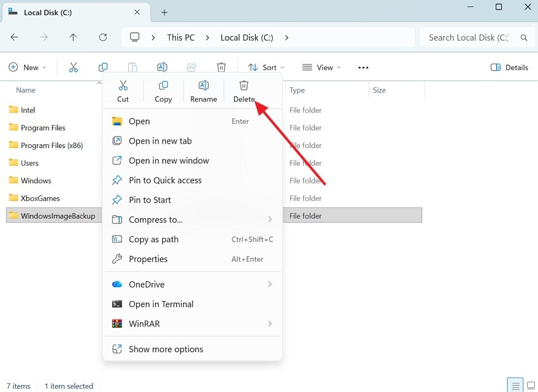538x392 pixels.
Task: Click the Windows folder icon
Action: click(13, 180)
